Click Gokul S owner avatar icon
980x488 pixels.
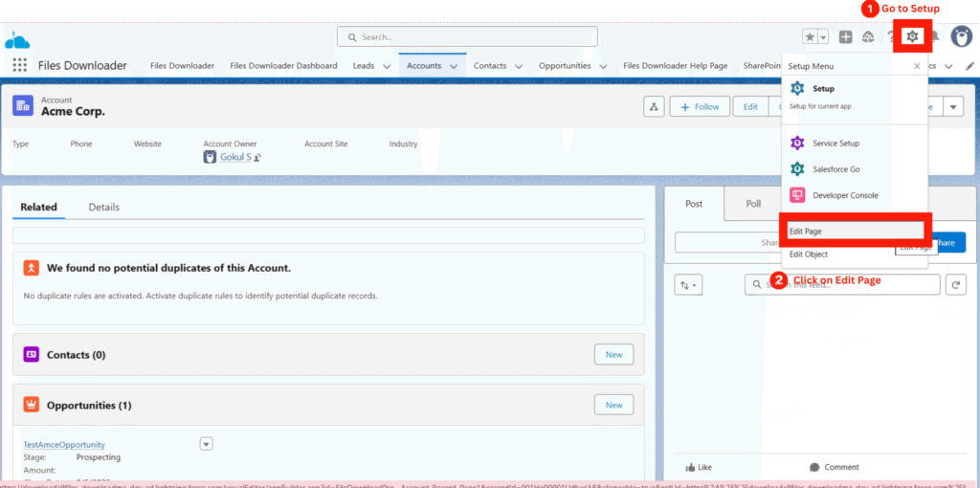click(210, 158)
